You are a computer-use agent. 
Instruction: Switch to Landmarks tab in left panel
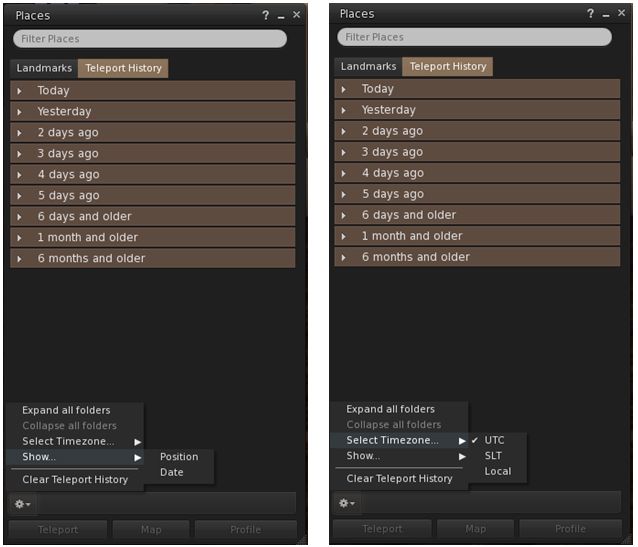[43, 69]
